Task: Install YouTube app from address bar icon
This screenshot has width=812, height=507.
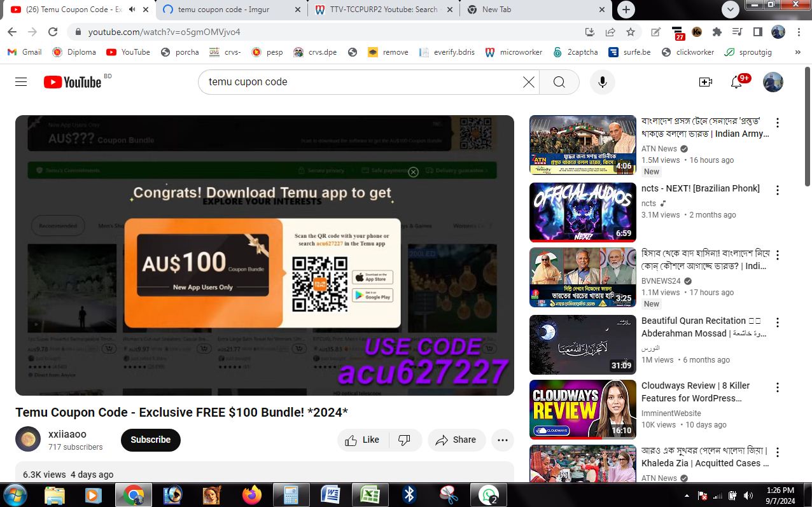Action: click(590, 32)
